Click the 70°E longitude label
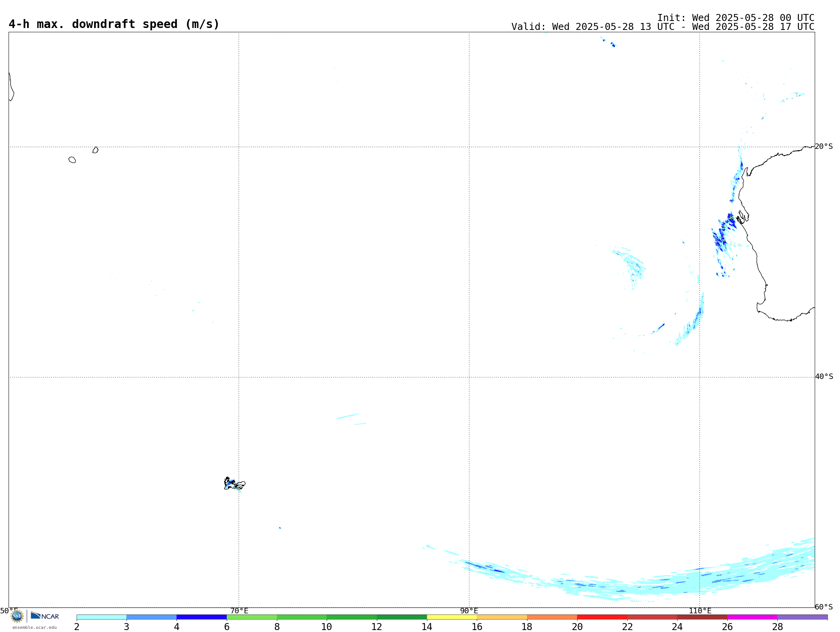The image size is (840, 632). click(x=239, y=611)
